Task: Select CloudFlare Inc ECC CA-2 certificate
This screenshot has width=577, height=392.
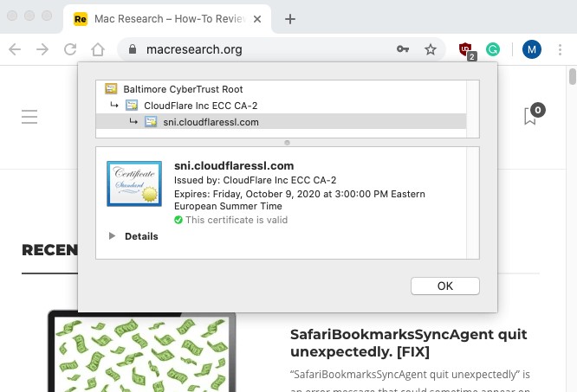Action: 200,106
